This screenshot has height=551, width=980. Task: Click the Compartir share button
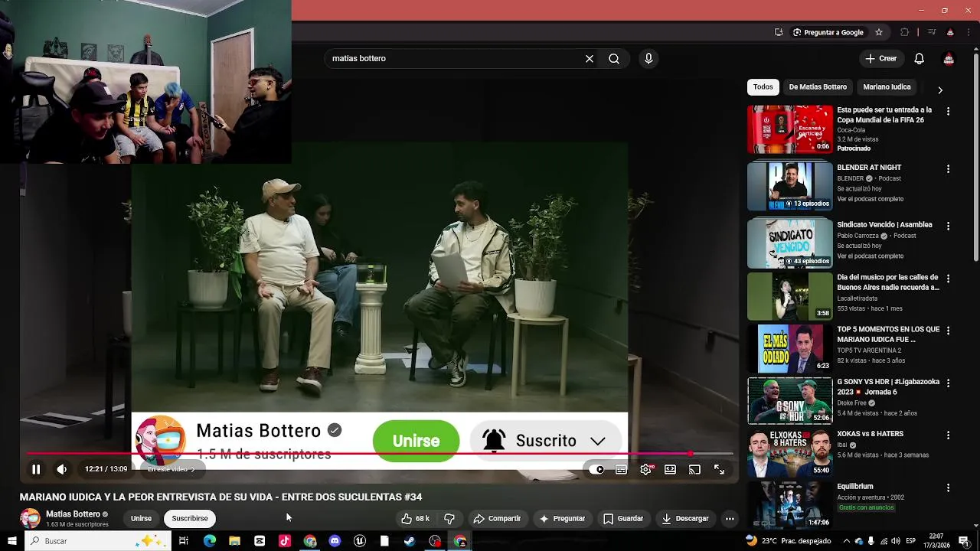pyautogui.click(x=497, y=518)
